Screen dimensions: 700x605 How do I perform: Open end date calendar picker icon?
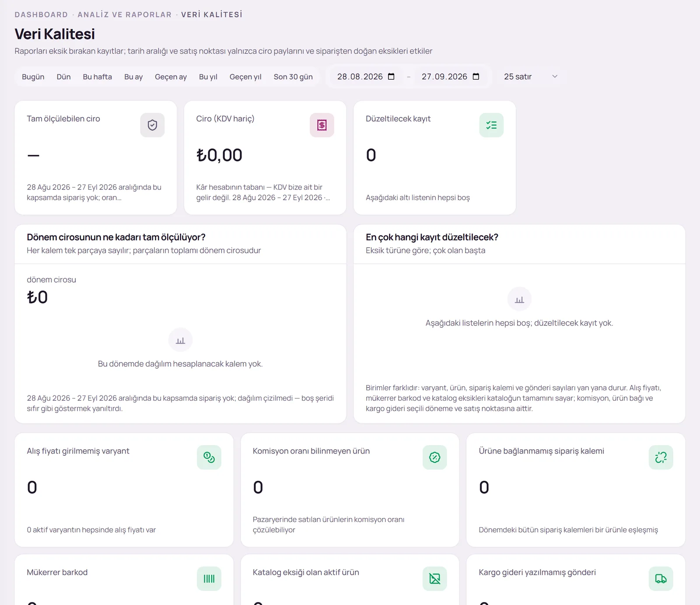pyautogui.click(x=476, y=77)
